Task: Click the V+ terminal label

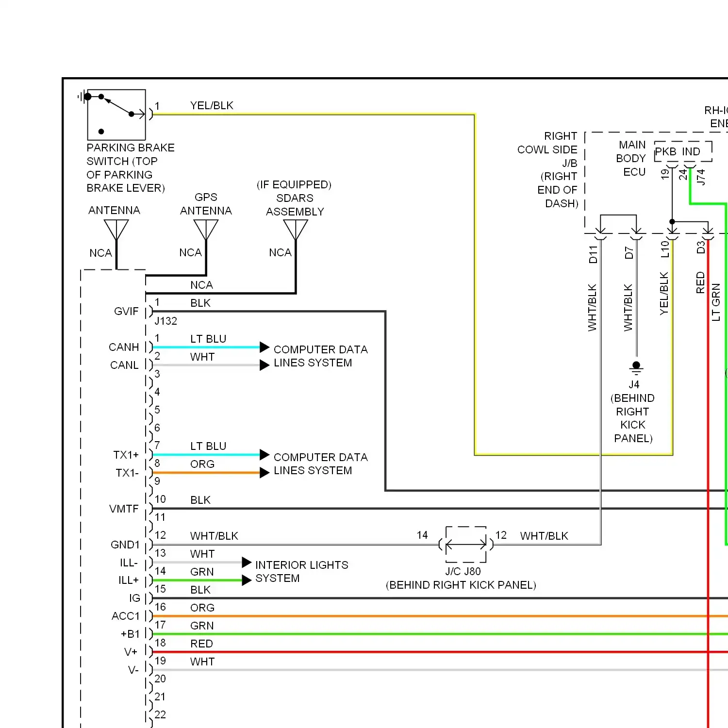Action: click(x=131, y=652)
